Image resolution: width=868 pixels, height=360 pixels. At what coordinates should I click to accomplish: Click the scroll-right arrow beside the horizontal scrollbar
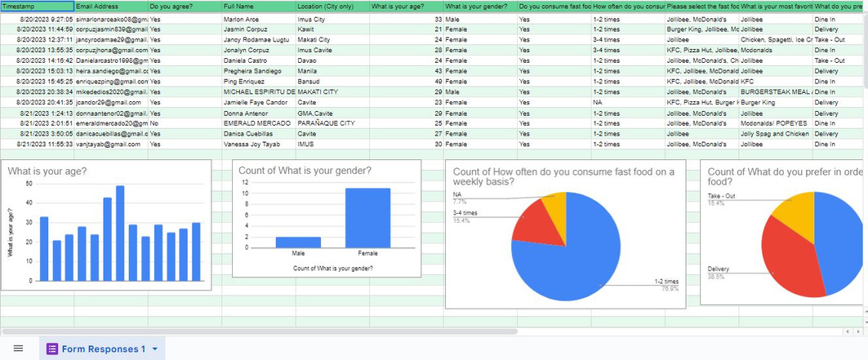tap(857, 331)
